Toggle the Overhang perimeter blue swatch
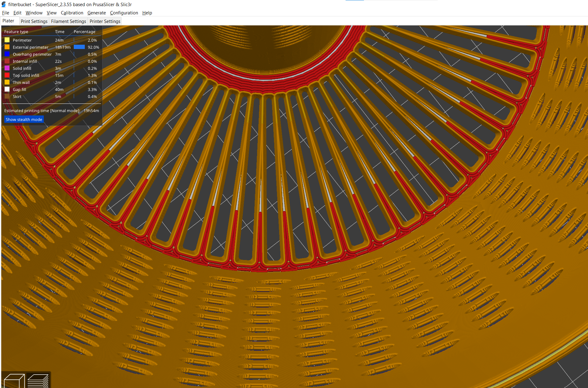The width and height of the screenshot is (588, 388). [7, 54]
